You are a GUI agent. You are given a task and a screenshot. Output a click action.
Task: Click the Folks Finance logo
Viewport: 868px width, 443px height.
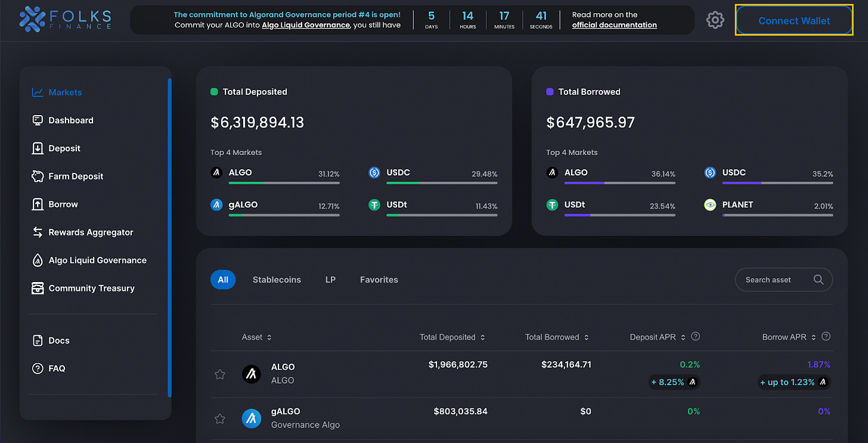[65, 20]
